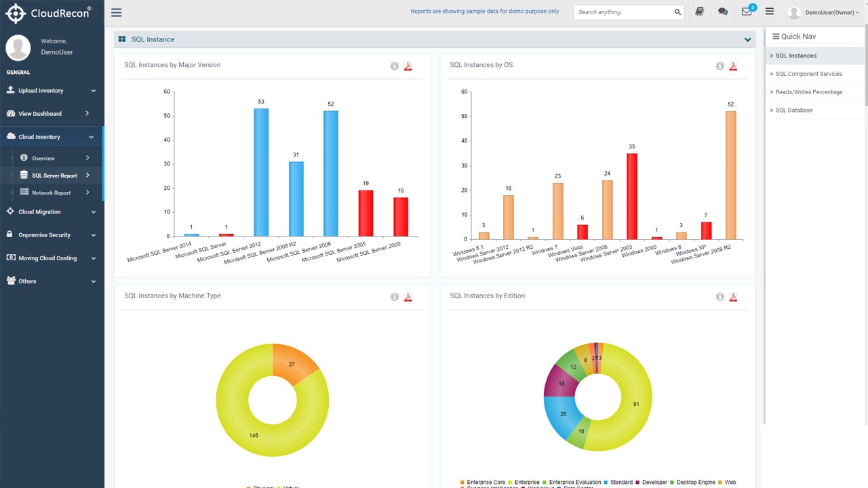Go to SQL Component Services in Quick Nav
Viewport: 868px width, 488px height.
tap(808, 74)
